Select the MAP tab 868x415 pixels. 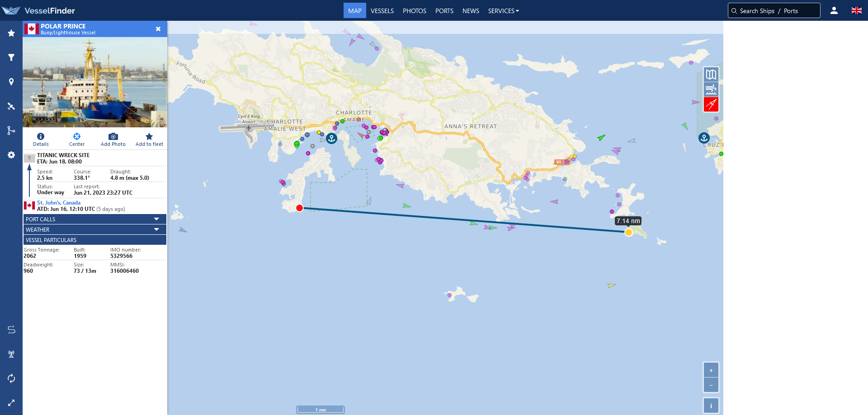[x=355, y=11]
